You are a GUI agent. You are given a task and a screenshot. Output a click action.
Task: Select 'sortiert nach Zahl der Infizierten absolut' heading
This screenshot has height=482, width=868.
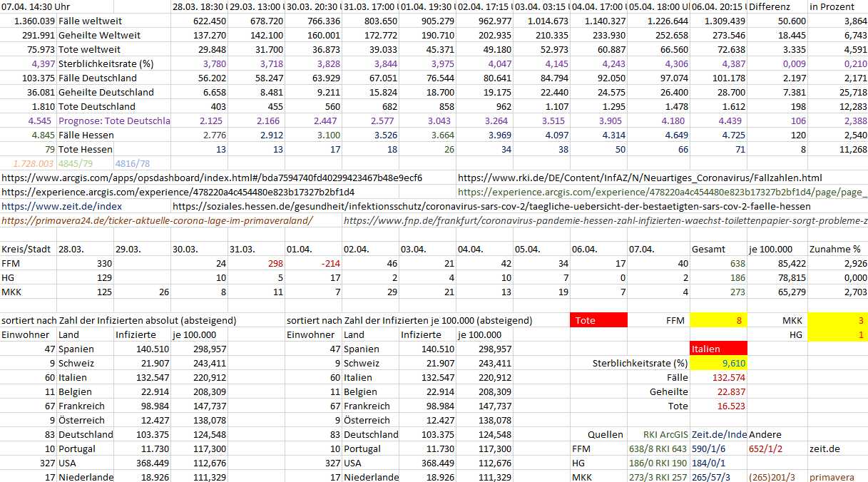pyautogui.click(x=118, y=320)
